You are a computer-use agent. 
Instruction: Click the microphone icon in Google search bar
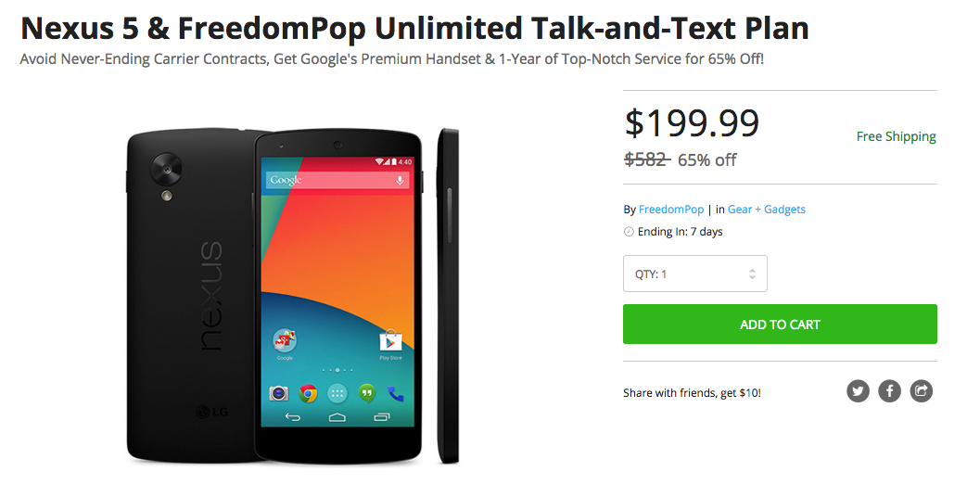click(x=400, y=180)
